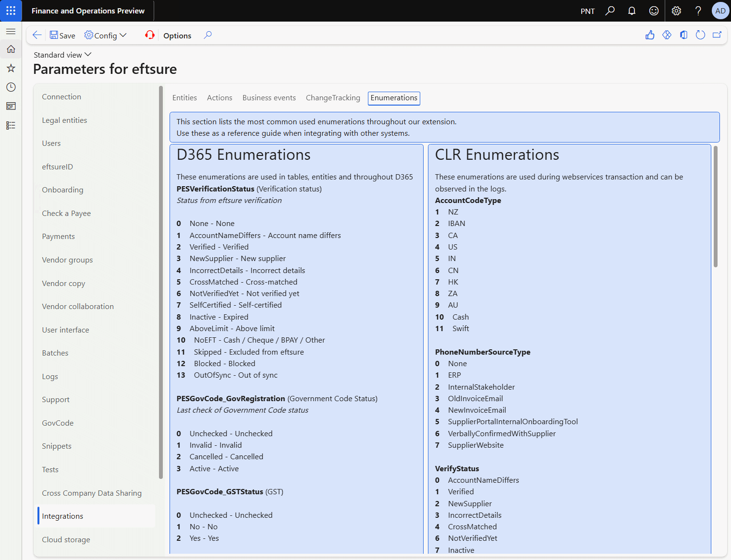Open the Payments section
Screen dimensions: 731x560
[x=58, y=237]
